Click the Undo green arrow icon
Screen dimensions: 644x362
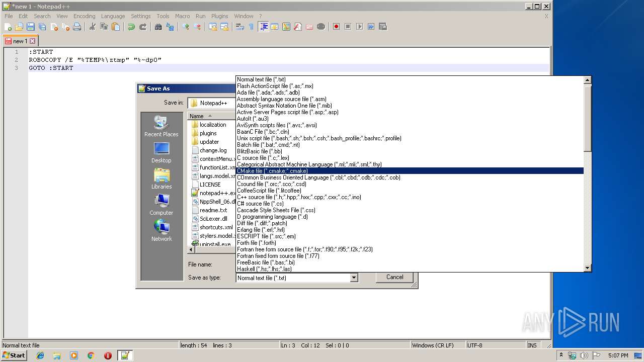tap(131, 27)
